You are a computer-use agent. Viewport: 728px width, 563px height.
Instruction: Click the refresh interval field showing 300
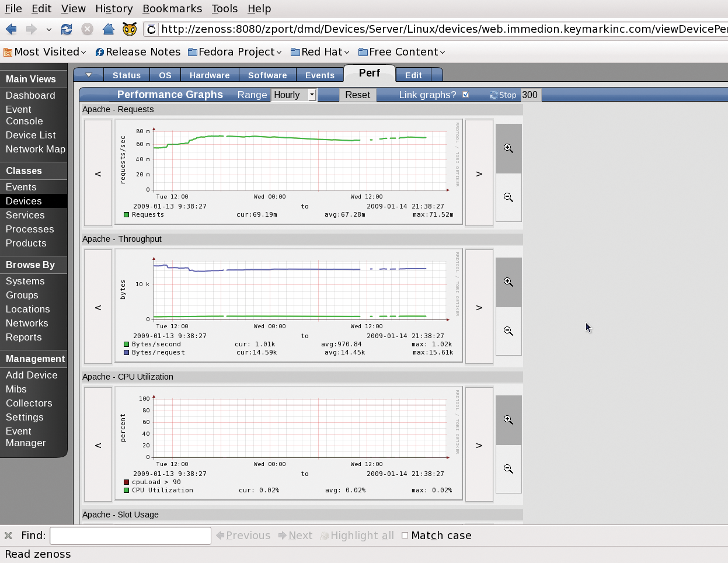[531, 95]
